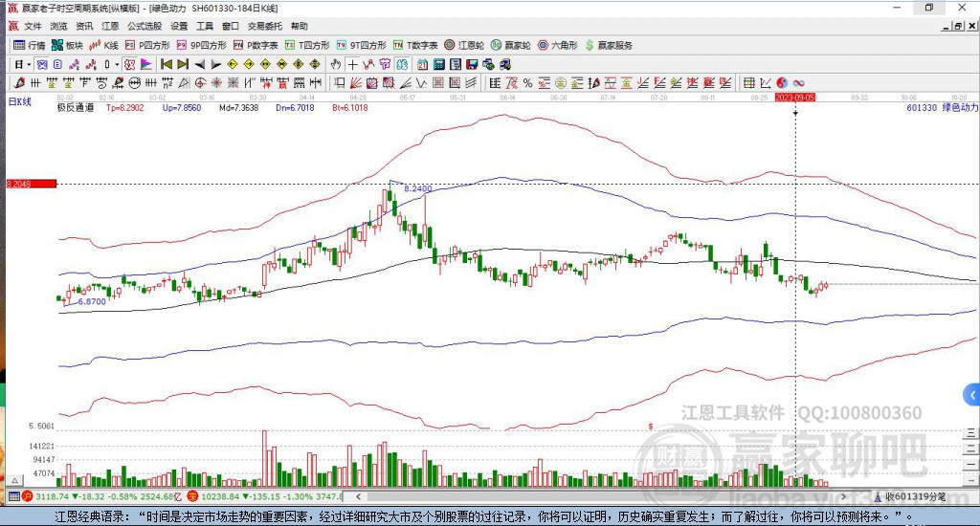Open the P四方形 tool
This screenshot has height=526, width=980.
(146, 45)
